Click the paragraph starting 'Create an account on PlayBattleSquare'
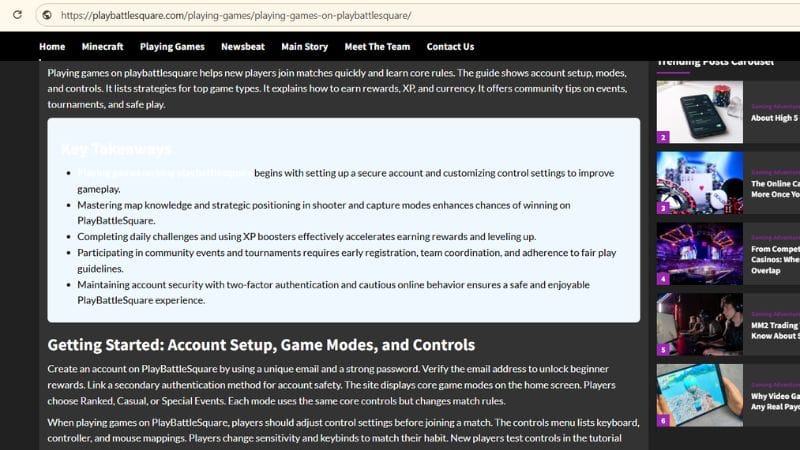The height and width of the screenshot is (450, 800). coord(332,385)
